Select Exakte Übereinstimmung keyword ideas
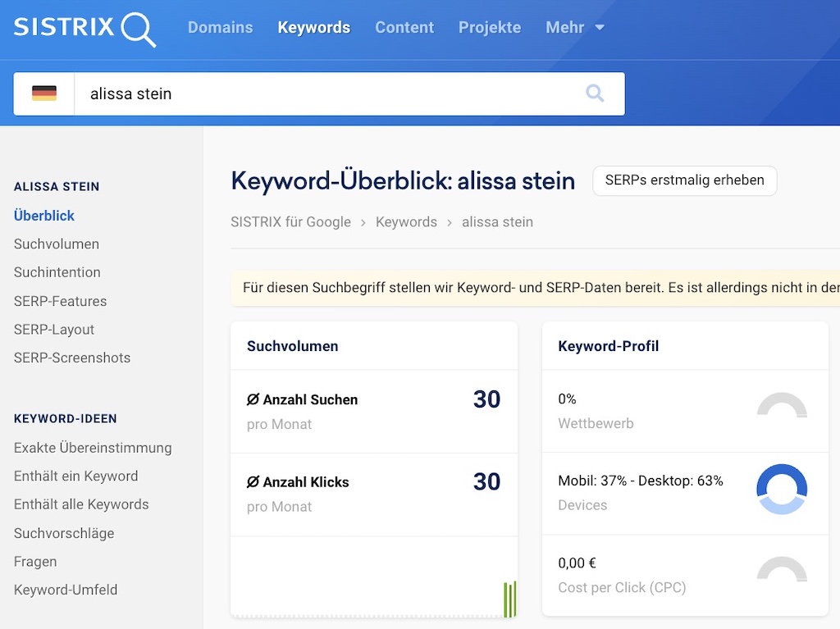840x629 pixels. [93, 448]
